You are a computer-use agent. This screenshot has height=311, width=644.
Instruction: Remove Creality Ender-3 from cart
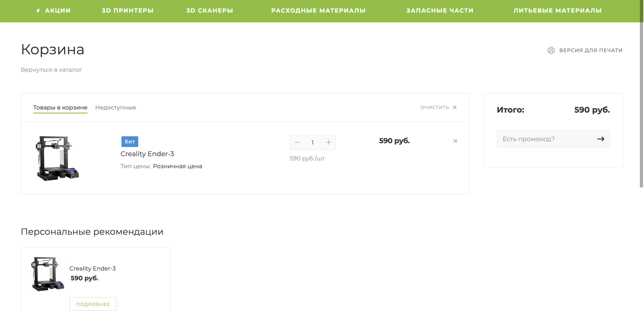(x=455, y=141)
